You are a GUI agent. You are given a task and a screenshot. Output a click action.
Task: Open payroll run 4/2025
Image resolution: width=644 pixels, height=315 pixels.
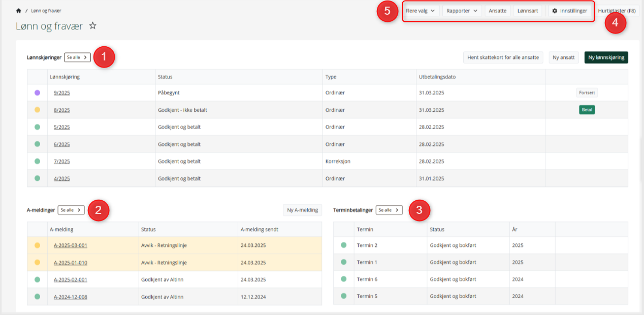(x=62, y=179)
